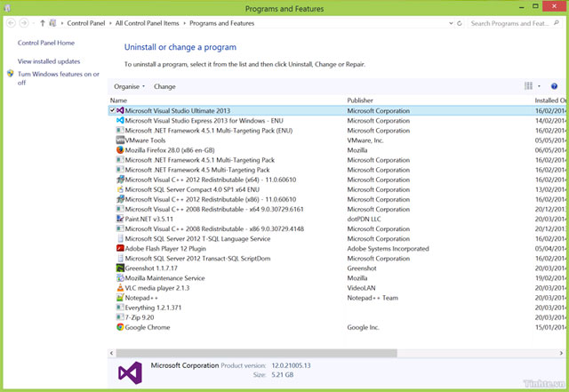Screen dimensions: 569x392
Task: Click the Change toolbar button
Action: (x=164, y=86)
